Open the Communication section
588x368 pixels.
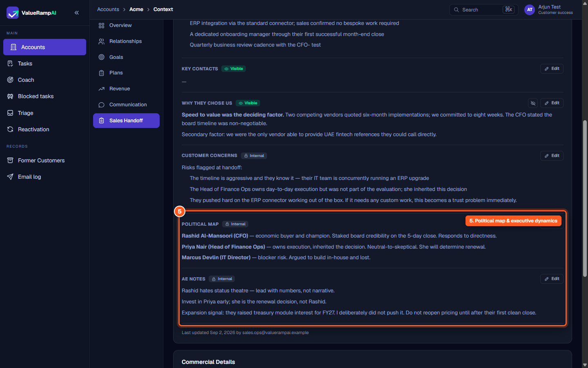pos(126,105)
